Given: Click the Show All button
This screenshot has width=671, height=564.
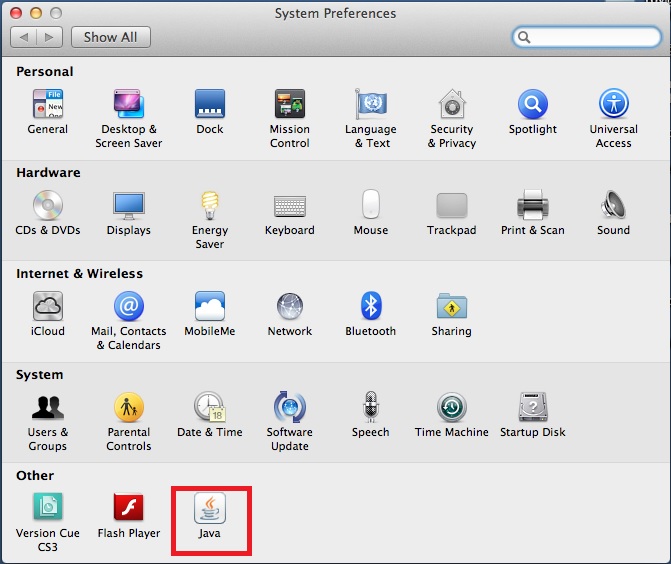Looking at the screenshot, I should 111,37.
